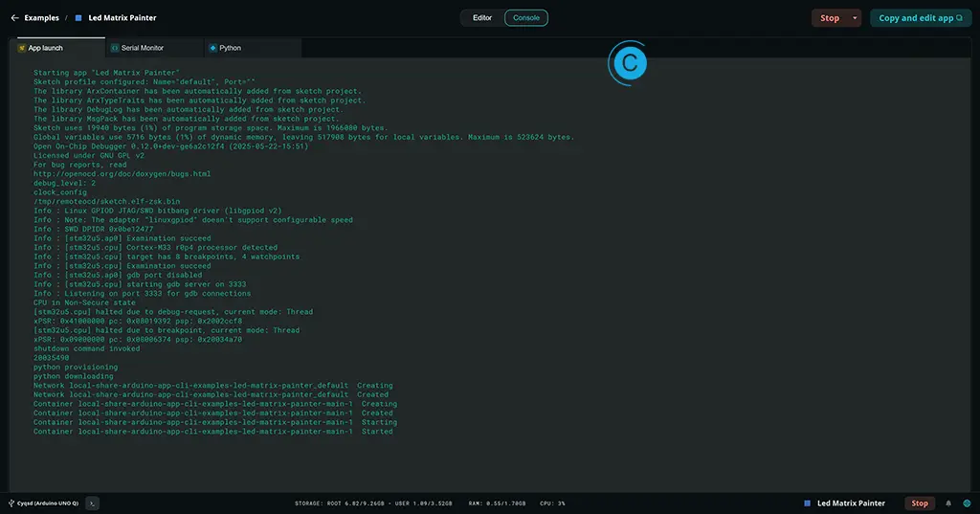Click the CPU usage readout
This screenshot has width=980, height=514.
click(552, 503)
